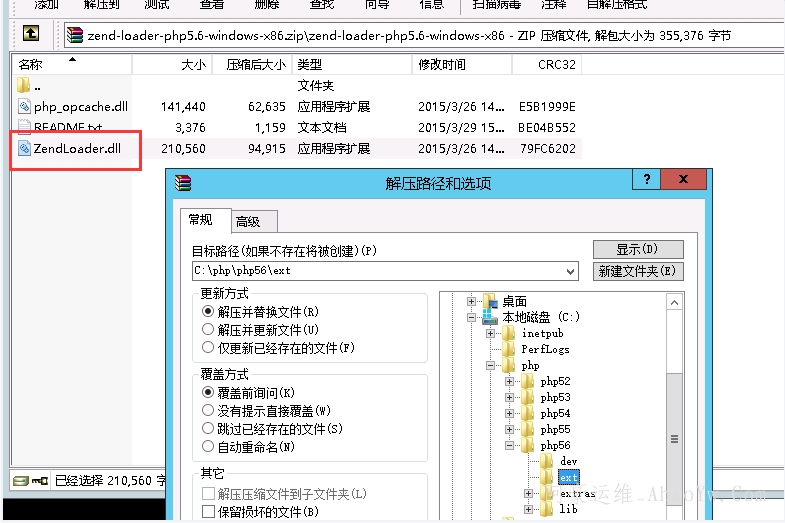The width and height of the screenshot is (785, 523).
Task: Open the destination path dropdown
Action: [x=571, y=271]
